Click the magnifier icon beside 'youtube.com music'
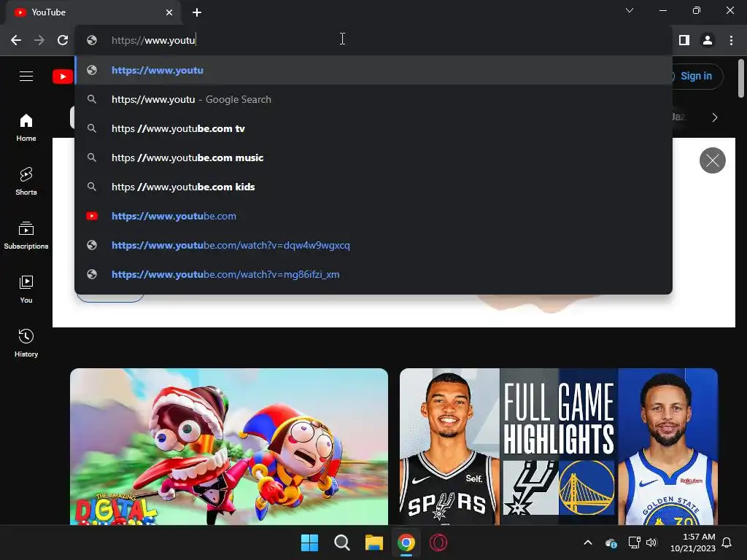The width and height of the screenshot is (747, 560). [92, 157]
